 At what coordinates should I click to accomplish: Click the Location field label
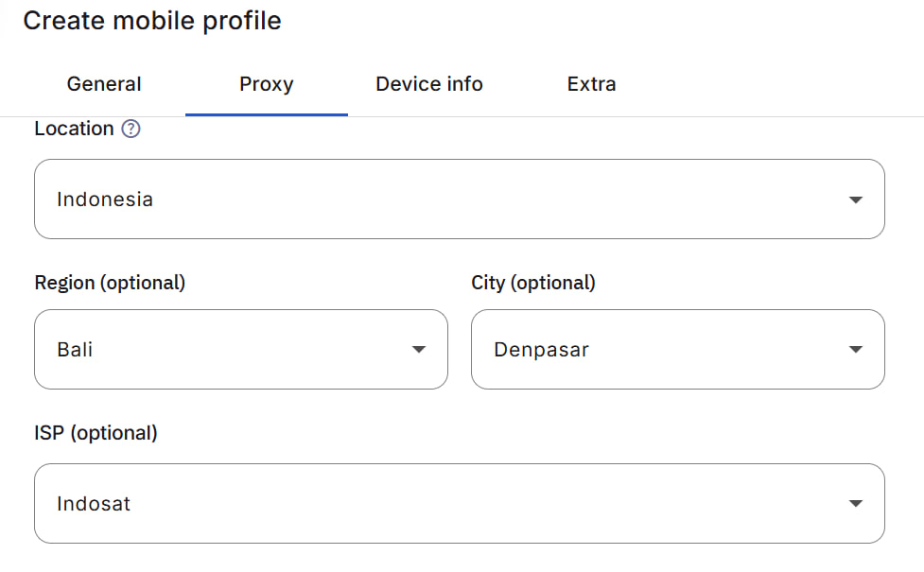click(74, 129)
